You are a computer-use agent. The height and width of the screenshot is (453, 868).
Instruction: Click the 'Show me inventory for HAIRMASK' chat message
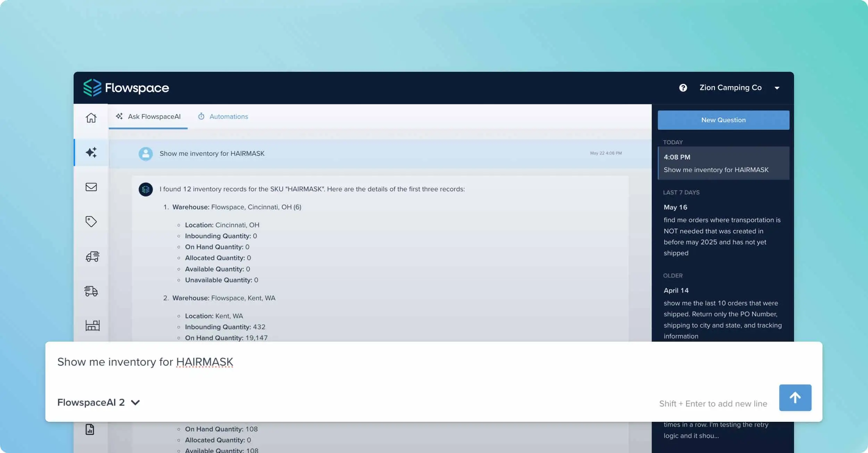click(x=212, y=154)
